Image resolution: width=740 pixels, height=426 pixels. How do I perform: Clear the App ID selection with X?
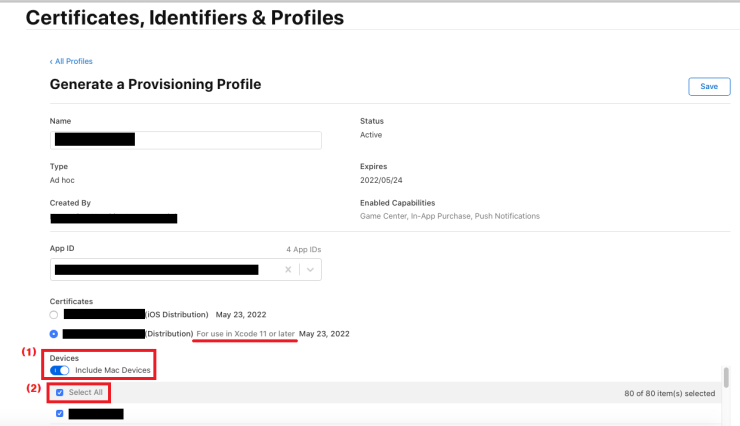289,270
